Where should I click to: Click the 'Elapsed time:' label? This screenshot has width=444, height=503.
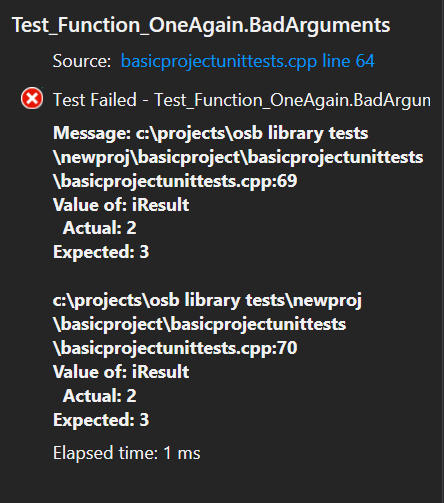[105, 453]
